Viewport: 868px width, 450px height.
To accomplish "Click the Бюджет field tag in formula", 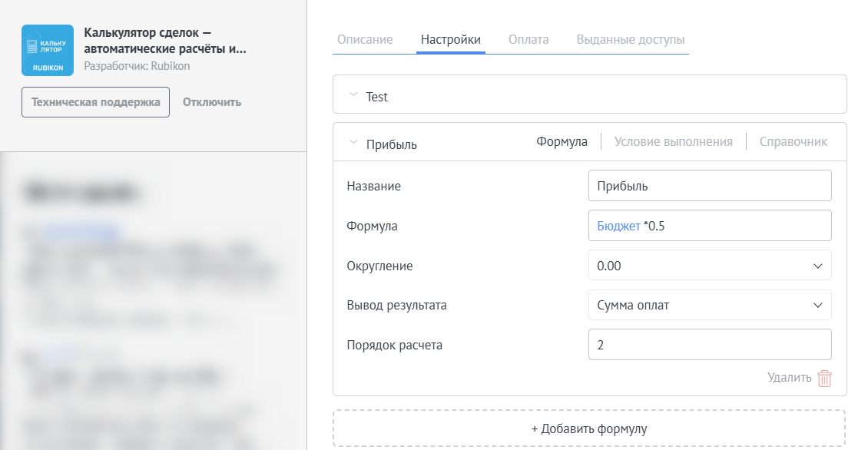I will (x=618, y=226).
